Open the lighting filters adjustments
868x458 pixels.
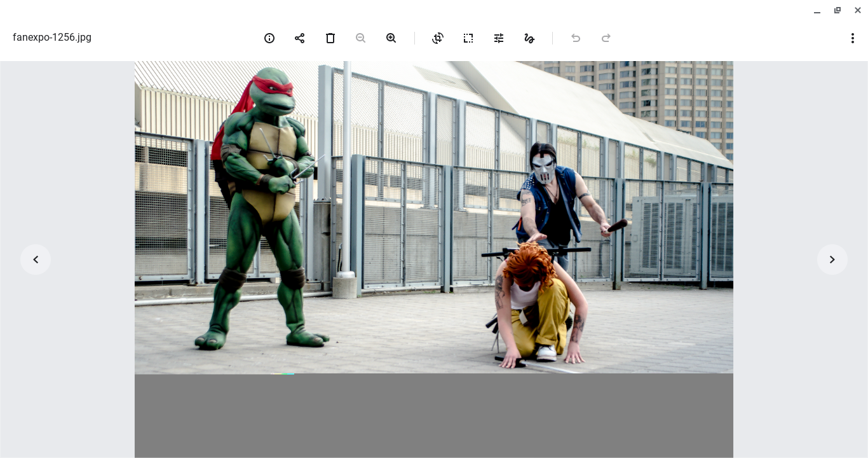point(499,38)
